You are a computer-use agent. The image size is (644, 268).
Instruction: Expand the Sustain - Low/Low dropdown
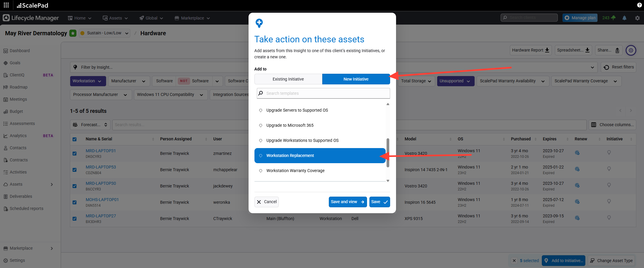point(104,33)
